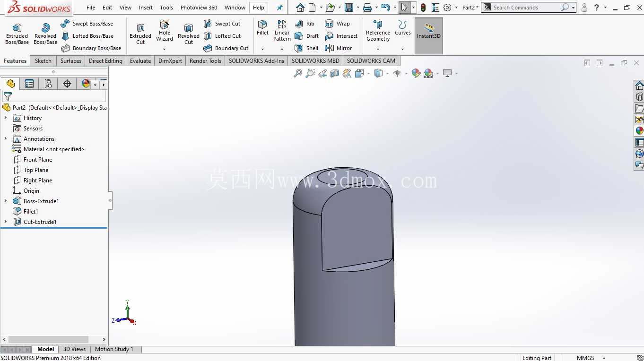The image size is (644, 361).
Task: Save the document with the disk icon
Action: click(349, 8)
